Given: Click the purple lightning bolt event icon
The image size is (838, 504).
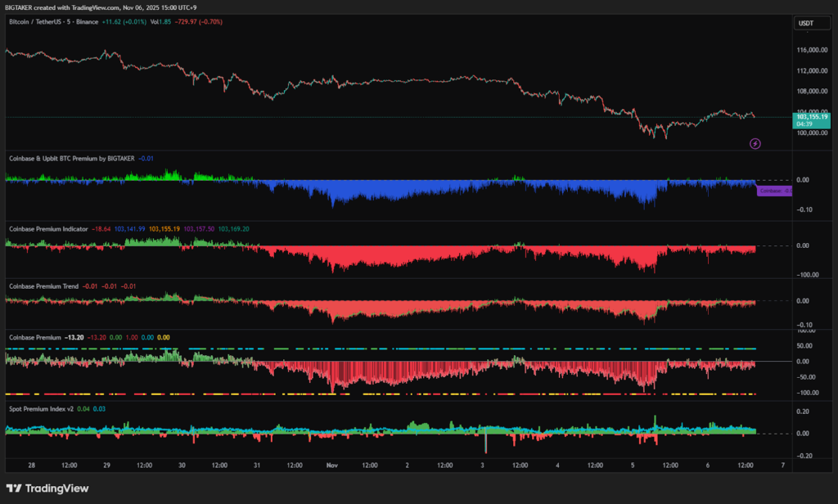Looking at the screenshot, I should pyautogui.click(x=755, y=143).
